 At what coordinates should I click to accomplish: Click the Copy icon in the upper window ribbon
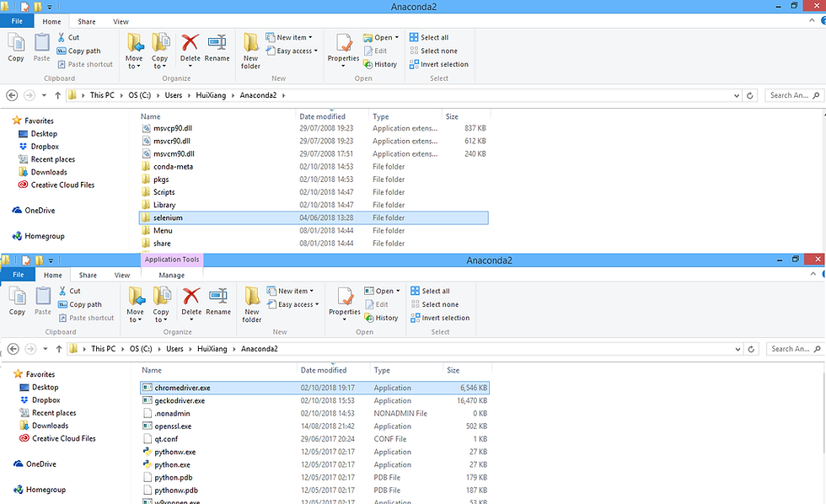(16, 47)
